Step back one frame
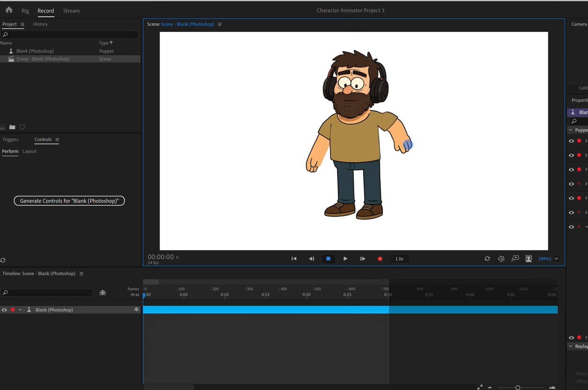The width and height of the screenshot is (588, 390). tap(311, 259)
